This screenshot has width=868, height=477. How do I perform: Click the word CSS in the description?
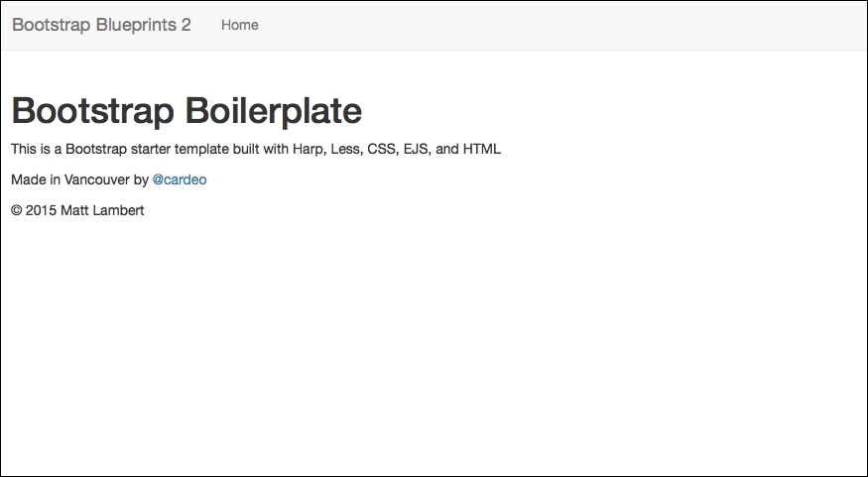pos(381,149)
